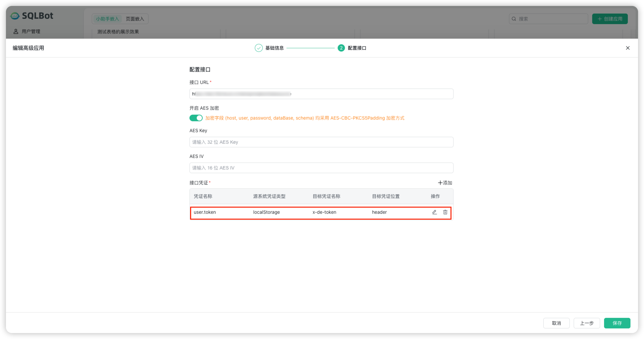Close the edit advanced application dialog

pyautogui.click(x=627, y=48)
